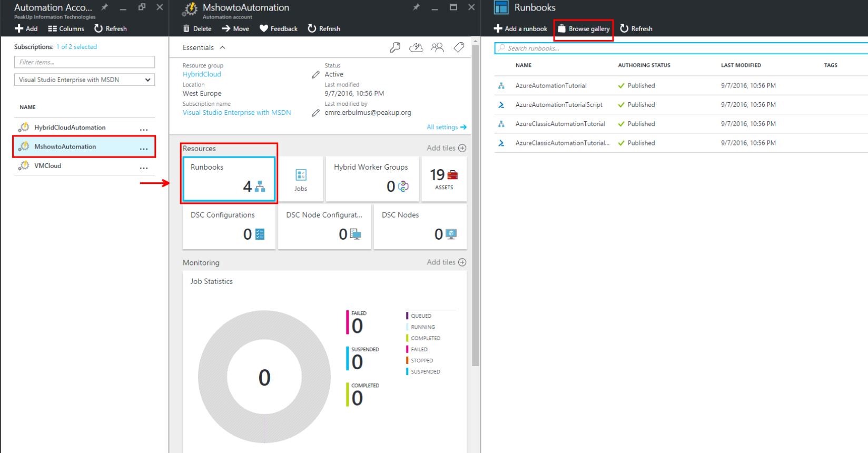Click Move in the MshowtoAutomation toolbar
The width and height of the screenshot is (868, 453).
tap(235, 28)
